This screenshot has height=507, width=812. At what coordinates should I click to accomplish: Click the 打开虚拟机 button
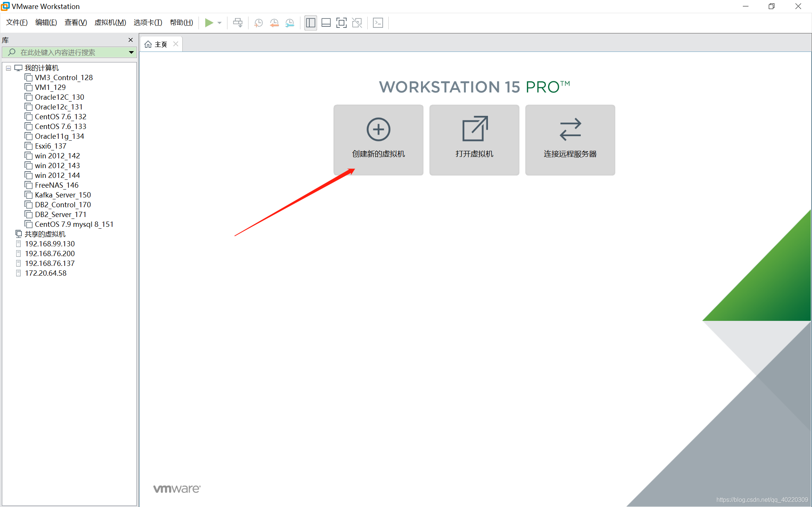click(474, 140)
